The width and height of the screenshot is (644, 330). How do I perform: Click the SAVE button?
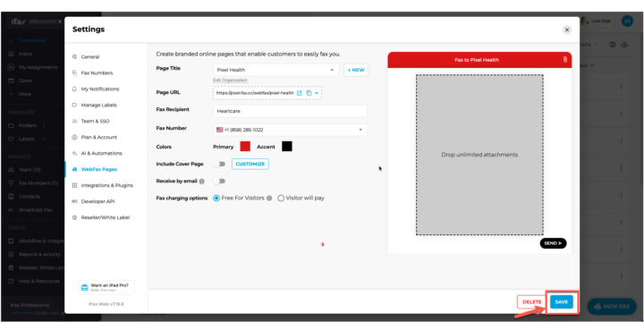pyautogui.click(x=562, y=302)
